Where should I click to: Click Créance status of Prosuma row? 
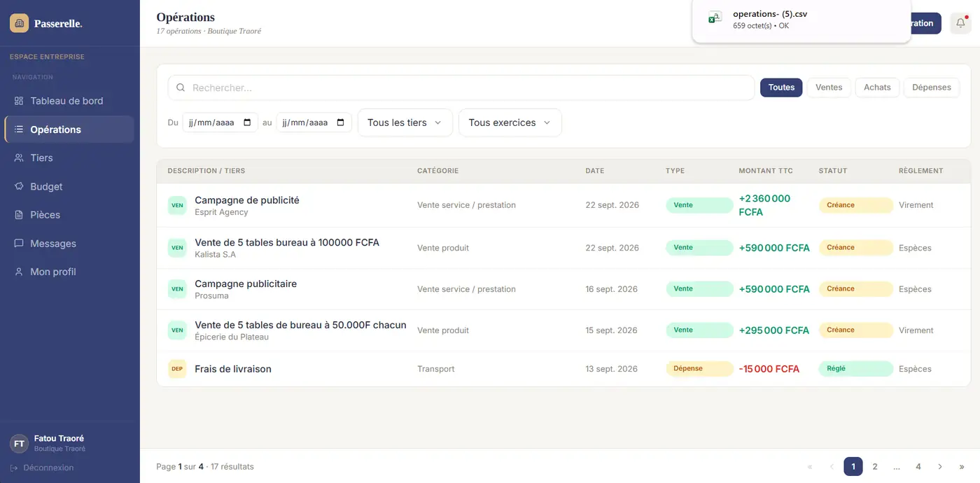coord(855,288)
